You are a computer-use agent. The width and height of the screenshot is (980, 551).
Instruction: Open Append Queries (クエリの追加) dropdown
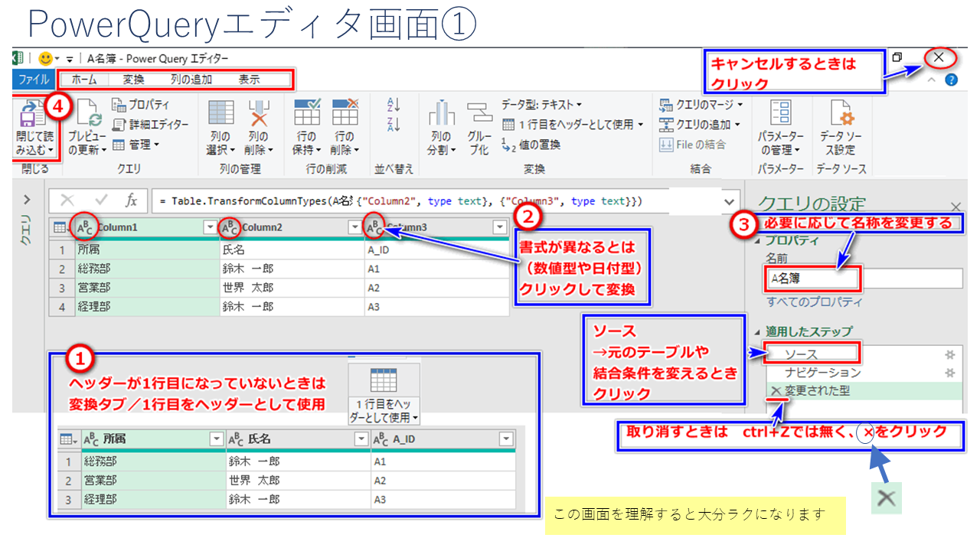700,124
